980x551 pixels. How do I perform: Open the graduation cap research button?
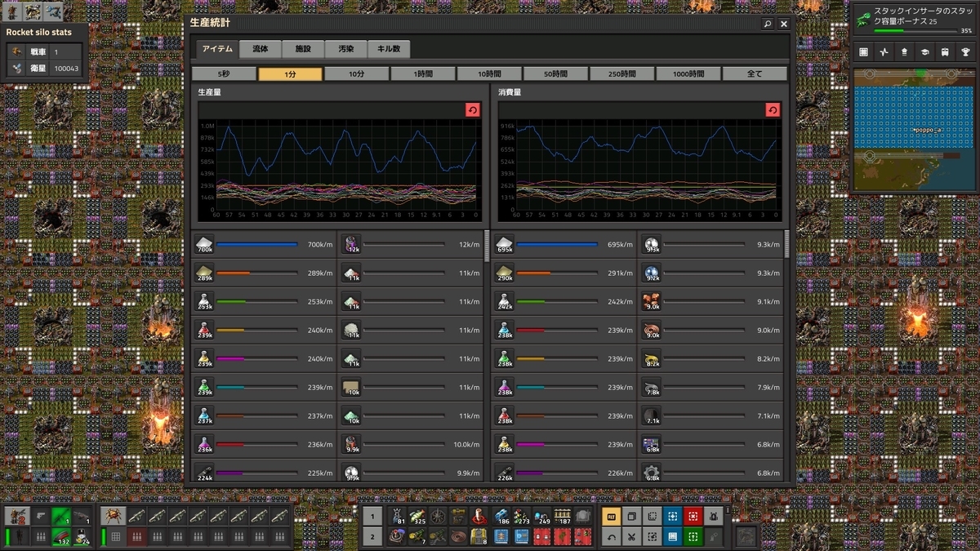click(924, 51)
